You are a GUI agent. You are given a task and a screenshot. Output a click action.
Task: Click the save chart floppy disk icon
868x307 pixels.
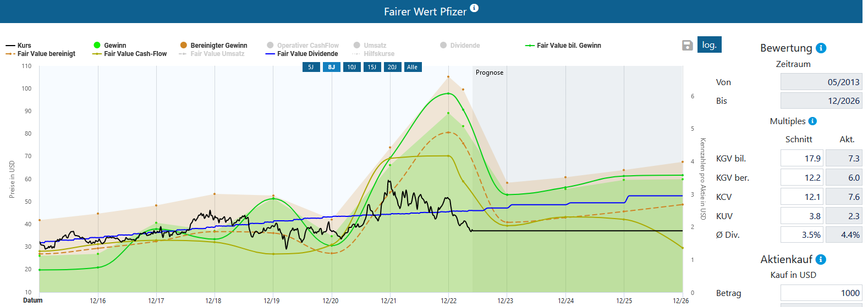point(687,45)
